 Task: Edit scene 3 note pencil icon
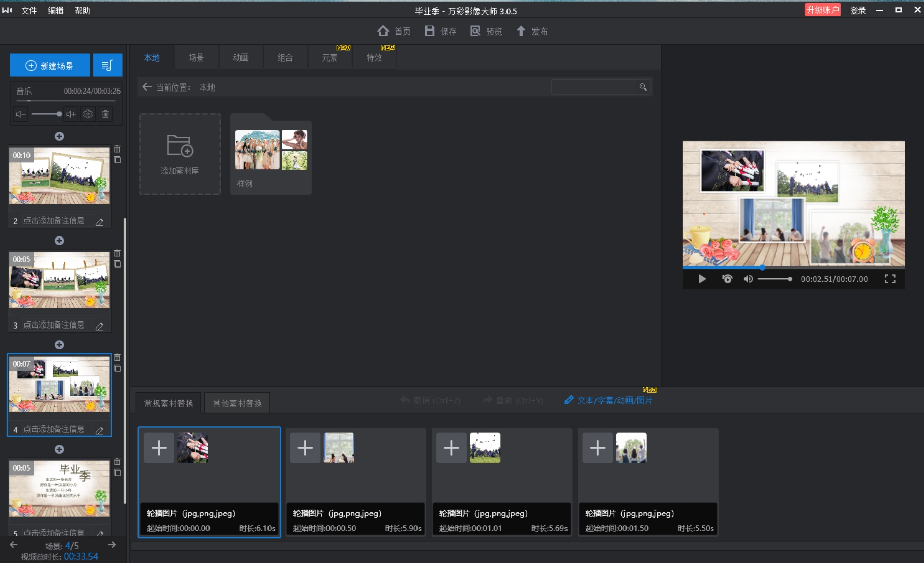click(100, 326)
